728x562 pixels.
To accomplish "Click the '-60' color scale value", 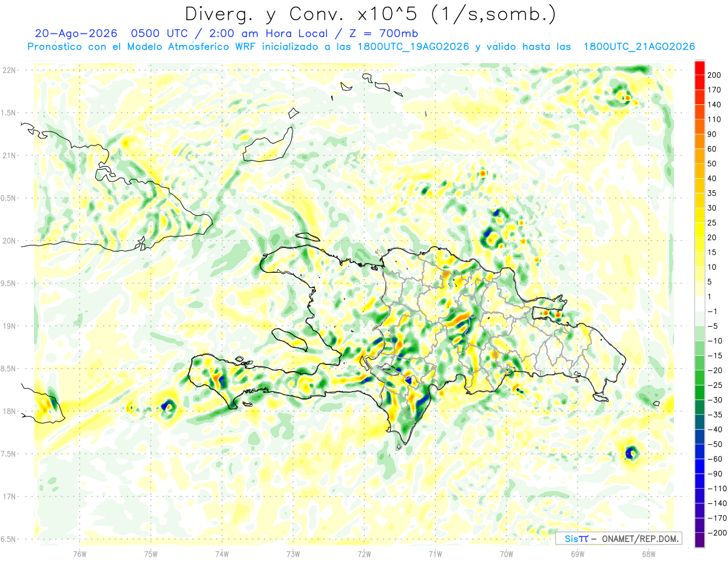I will tap(715, 460).
